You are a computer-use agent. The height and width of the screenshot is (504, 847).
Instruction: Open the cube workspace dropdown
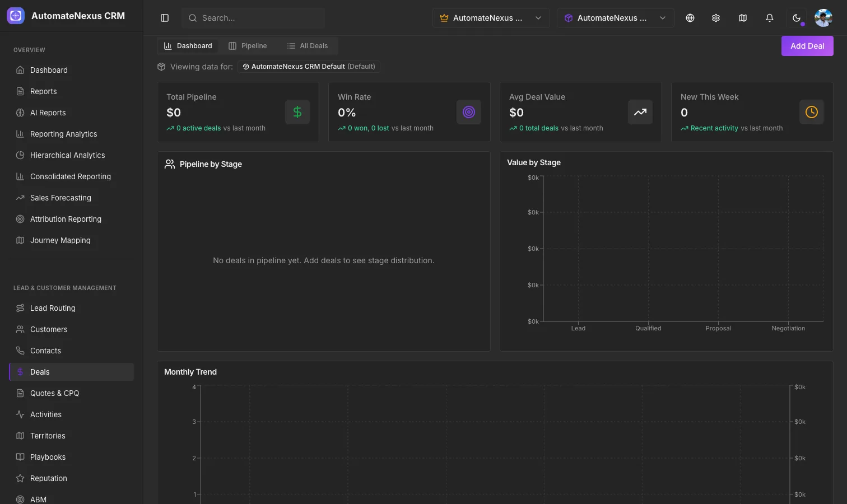(x=615, y=18)
